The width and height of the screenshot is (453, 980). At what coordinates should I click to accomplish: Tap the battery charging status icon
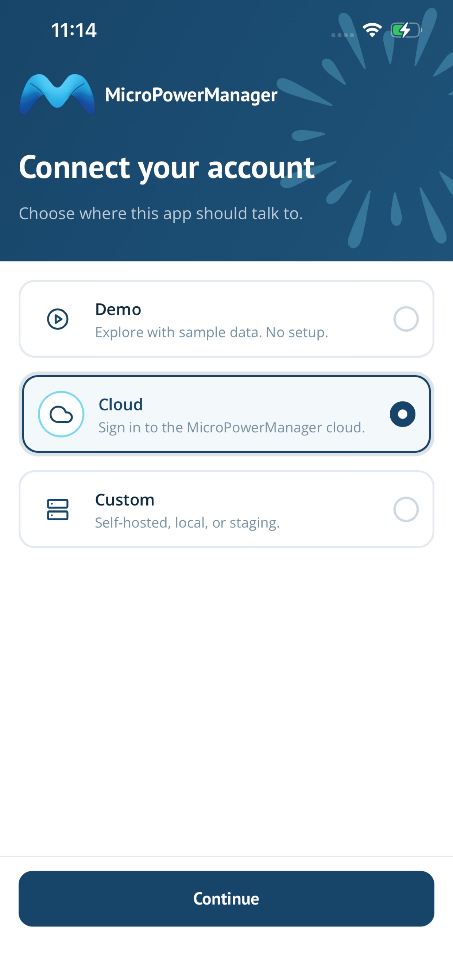point(406,30)
